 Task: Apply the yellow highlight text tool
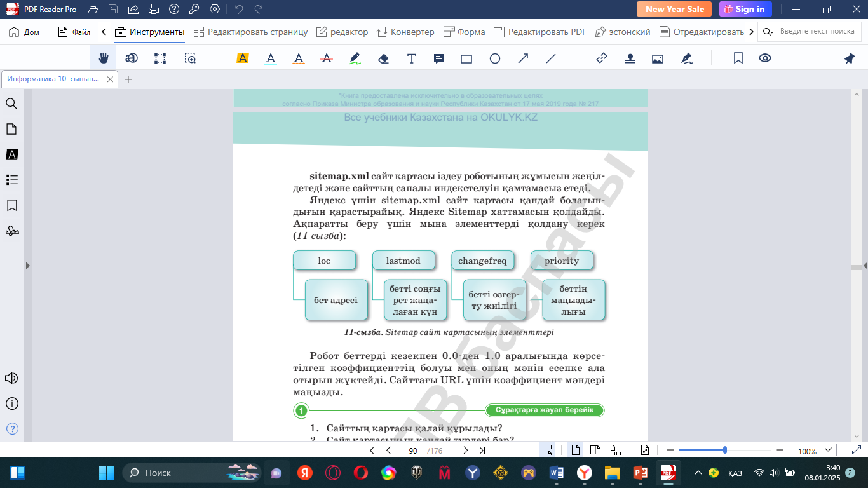(242, 58)
